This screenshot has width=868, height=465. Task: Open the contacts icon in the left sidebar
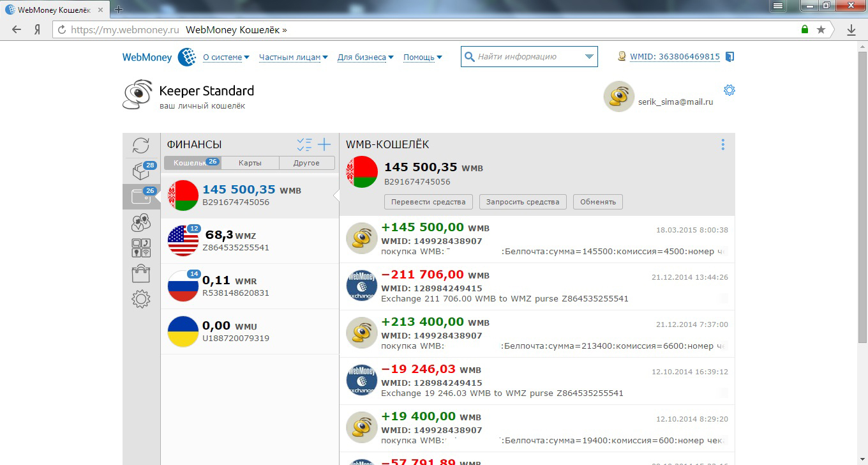(141, 222)
